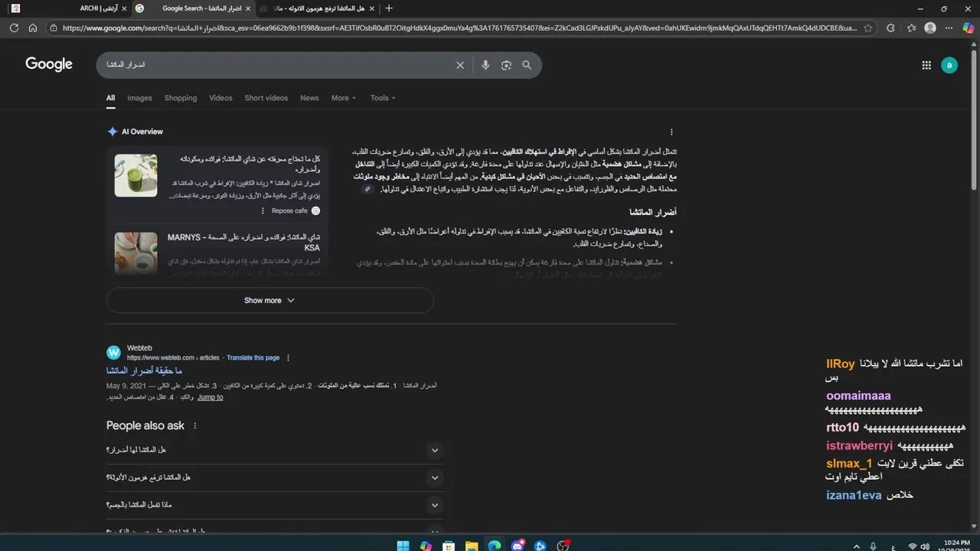Open three-dot menu beside Repose cafe source
This screenshot has width=980, height=551.
[x=263, y=210]
